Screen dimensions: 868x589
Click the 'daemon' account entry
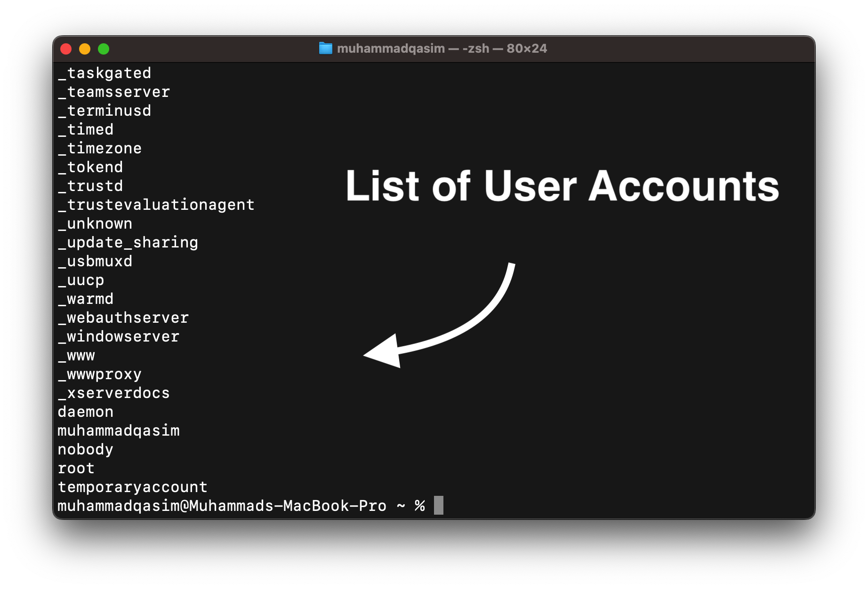coord(85,412)
